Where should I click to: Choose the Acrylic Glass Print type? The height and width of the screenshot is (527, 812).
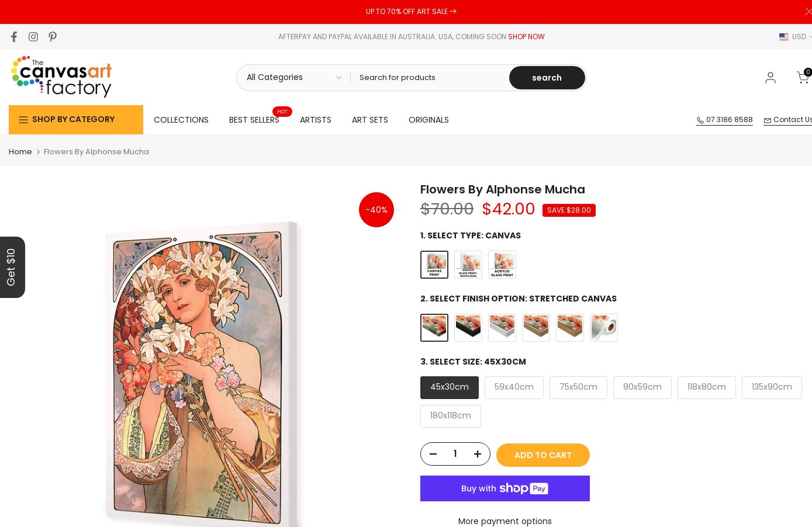click(x=502, y=265)
